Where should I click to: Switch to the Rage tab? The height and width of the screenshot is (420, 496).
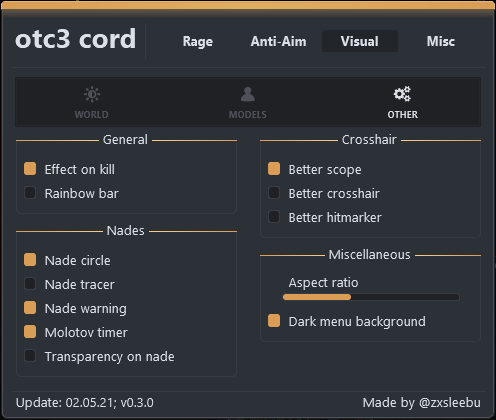pos(198,41)
